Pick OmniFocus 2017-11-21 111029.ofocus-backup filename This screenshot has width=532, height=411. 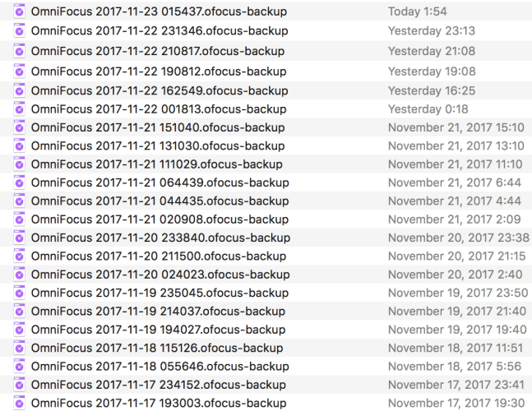coord(157,164)
